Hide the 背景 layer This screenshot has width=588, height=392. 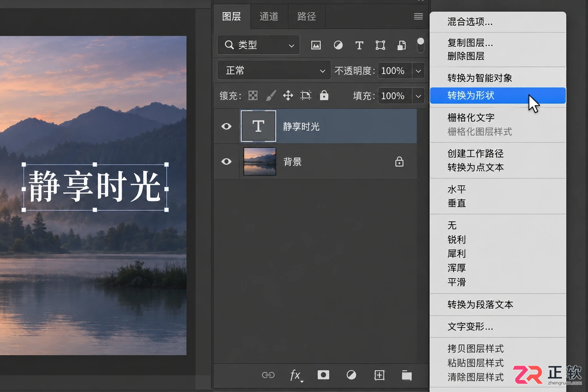tap(226, 162)
